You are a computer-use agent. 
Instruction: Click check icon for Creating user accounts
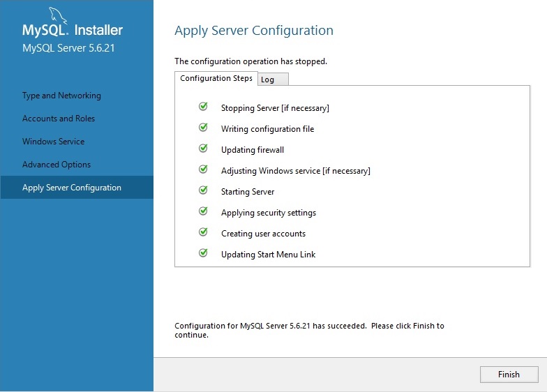tap(203, 232)
